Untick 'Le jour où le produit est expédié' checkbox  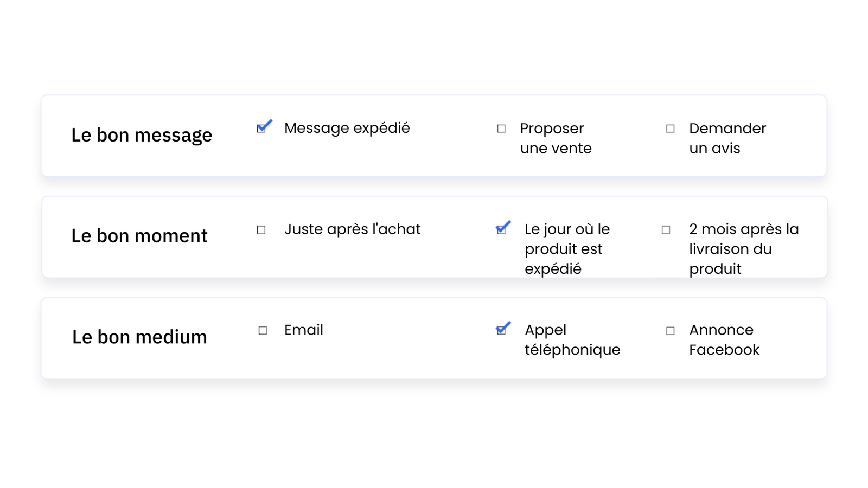point(501,230)
